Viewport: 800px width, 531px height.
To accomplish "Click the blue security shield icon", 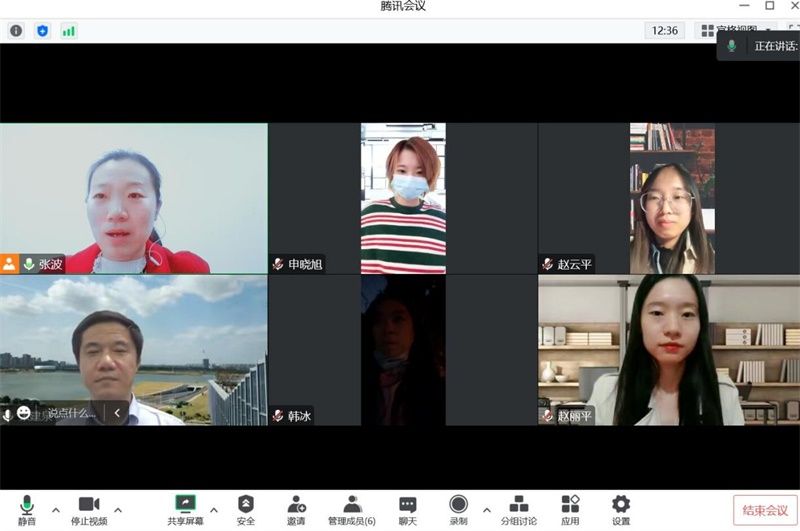I will [x=42, y=31].
